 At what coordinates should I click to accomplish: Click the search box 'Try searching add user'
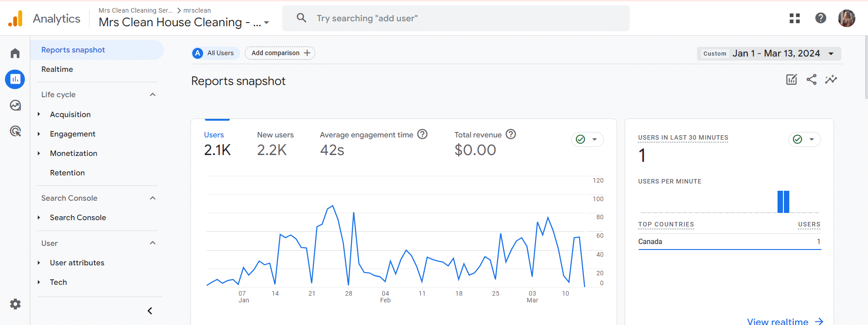tap(456, 18)
